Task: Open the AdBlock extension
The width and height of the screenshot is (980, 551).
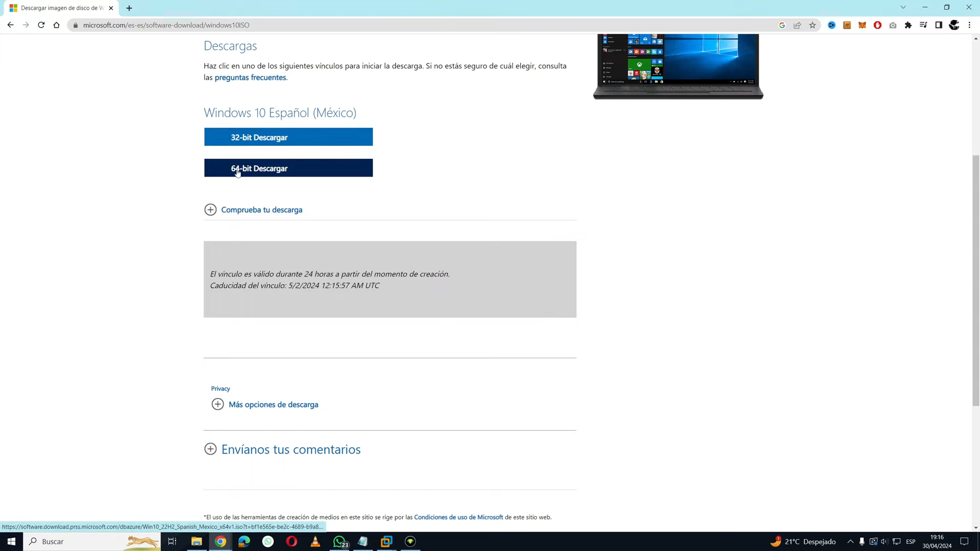Action: (x=877, y=25)
